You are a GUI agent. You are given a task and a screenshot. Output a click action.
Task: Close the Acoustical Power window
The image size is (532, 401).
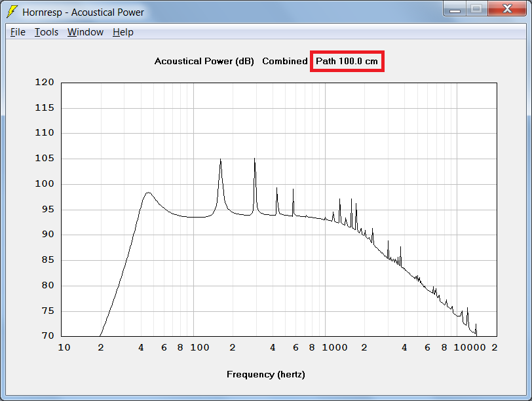[x=507, y=9]
